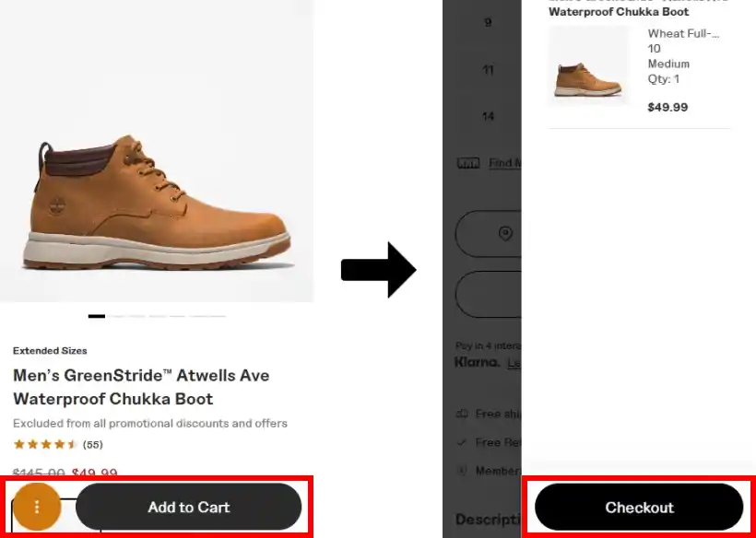Choose size 14
Image resolution: width=756 pixels, height=538 pixels.
pos(489,116)
